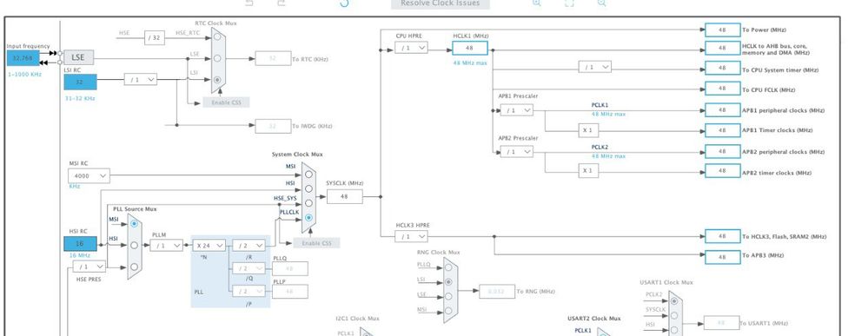The width and height of the screenshot is (868, 336).
Task: Click To CPU System timer value box
Action: (722, 68)
